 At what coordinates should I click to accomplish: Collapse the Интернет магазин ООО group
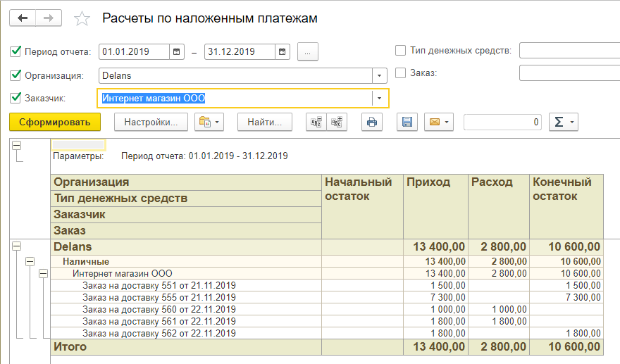click(x=44, y=273)
